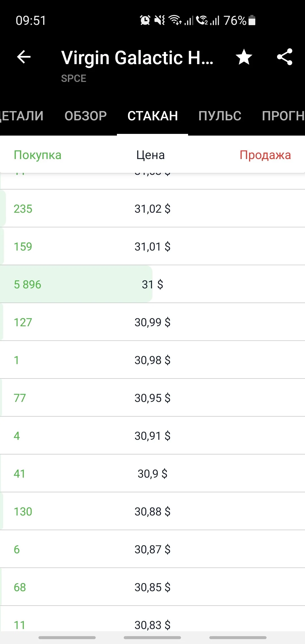The image size is (305, 644).
Task: Tap the battery icon in status bar
Action: tap(252, 20)
